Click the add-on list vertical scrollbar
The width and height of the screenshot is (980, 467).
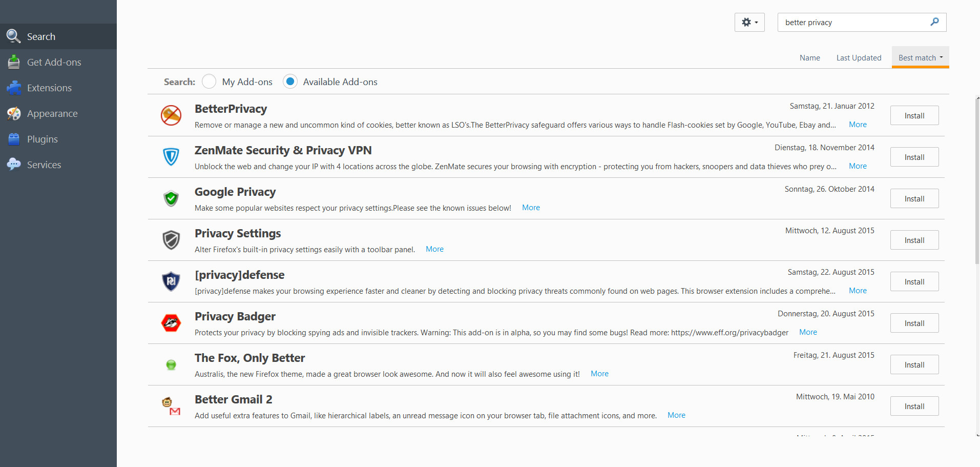(977, 182)
